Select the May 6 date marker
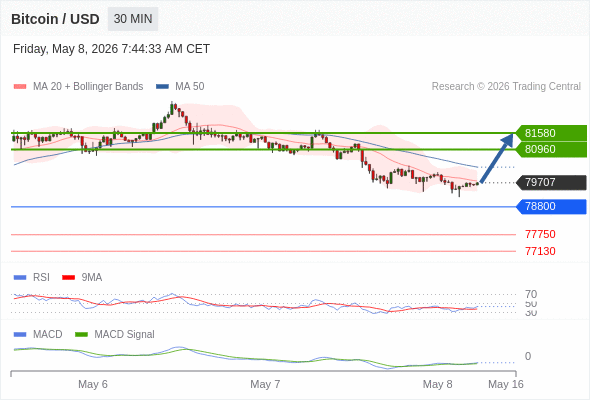590x400 pixels. click(93, 384)
